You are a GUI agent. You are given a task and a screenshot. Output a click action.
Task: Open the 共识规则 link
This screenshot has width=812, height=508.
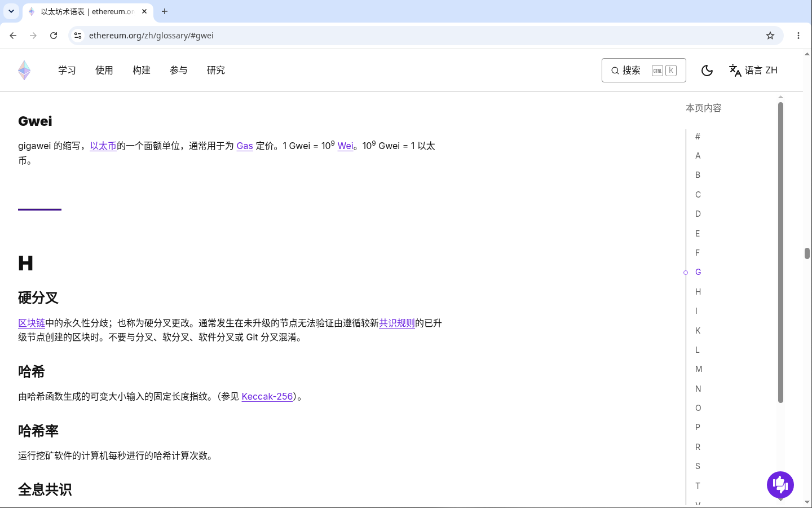(397, 323)
